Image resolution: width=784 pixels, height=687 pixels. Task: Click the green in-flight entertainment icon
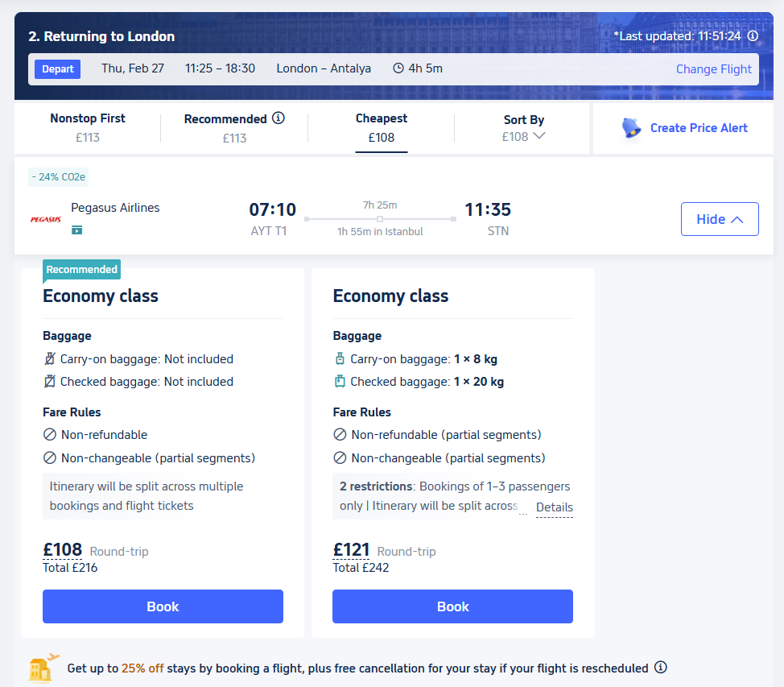tap(77, 230)
